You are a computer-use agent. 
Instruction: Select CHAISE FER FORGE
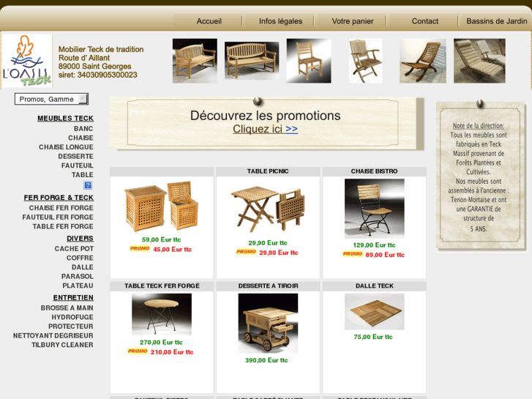point(61,208)
